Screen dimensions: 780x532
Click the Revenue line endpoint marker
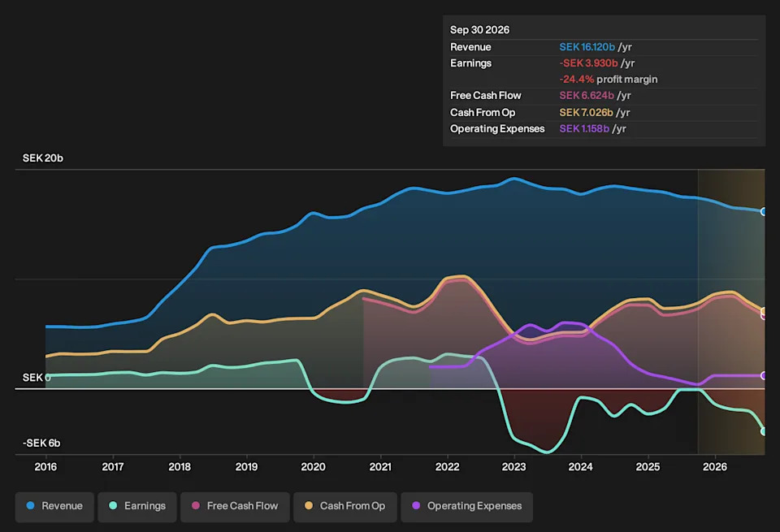coord(763,212)
